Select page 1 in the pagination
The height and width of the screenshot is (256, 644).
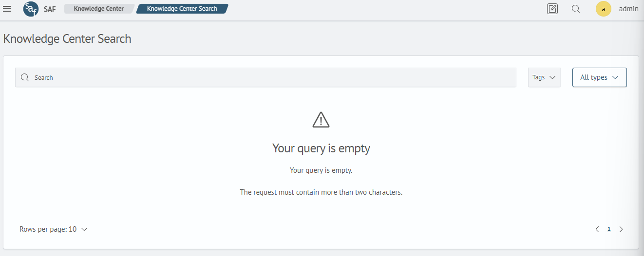609,229
